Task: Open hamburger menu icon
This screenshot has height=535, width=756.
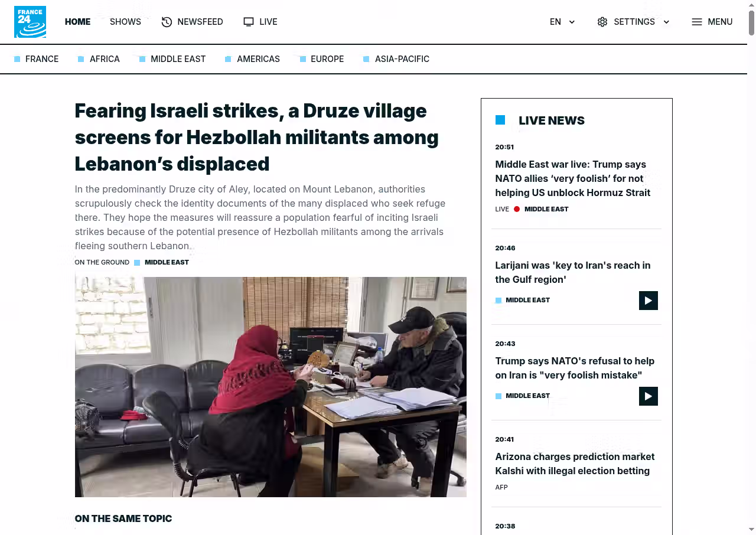Action: tap(697, 22)
